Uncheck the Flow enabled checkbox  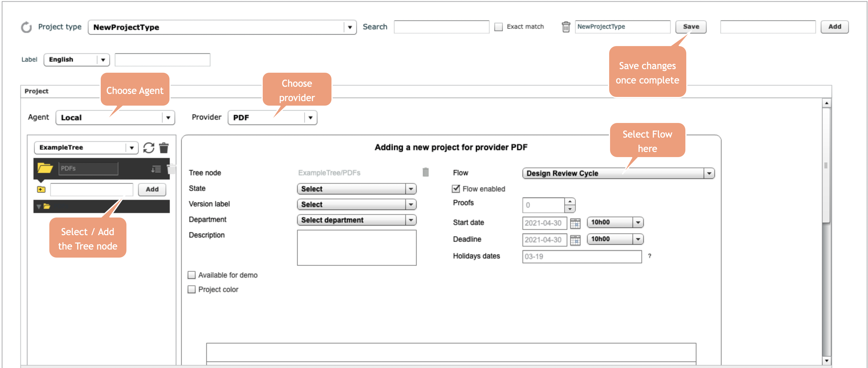tap(456, 188)
